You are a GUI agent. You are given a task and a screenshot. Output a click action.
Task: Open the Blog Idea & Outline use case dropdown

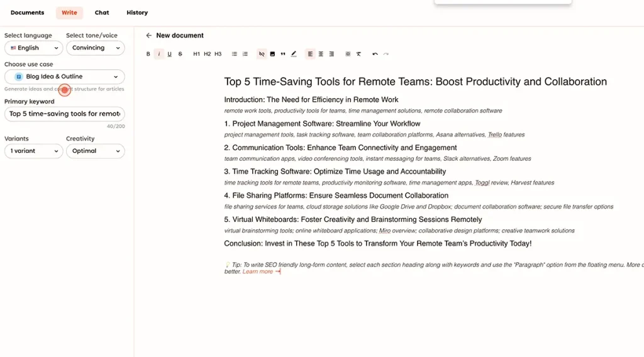coord(65,77)
